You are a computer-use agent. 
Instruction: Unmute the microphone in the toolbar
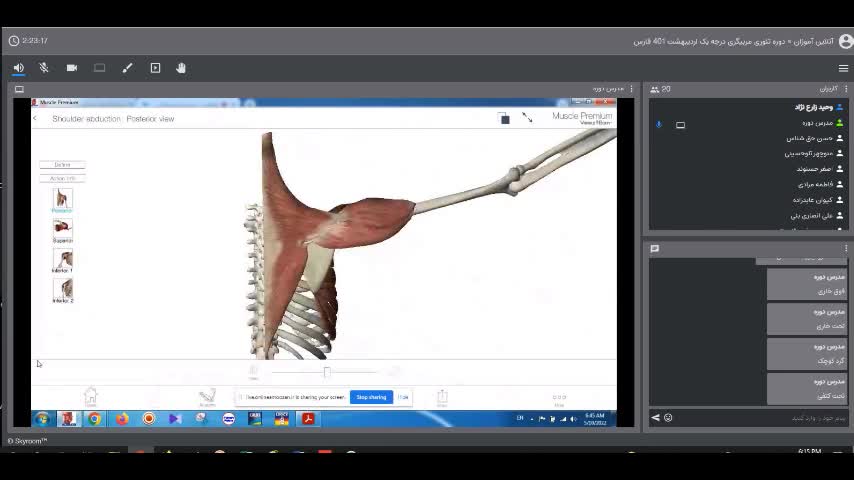coord(44,68)
